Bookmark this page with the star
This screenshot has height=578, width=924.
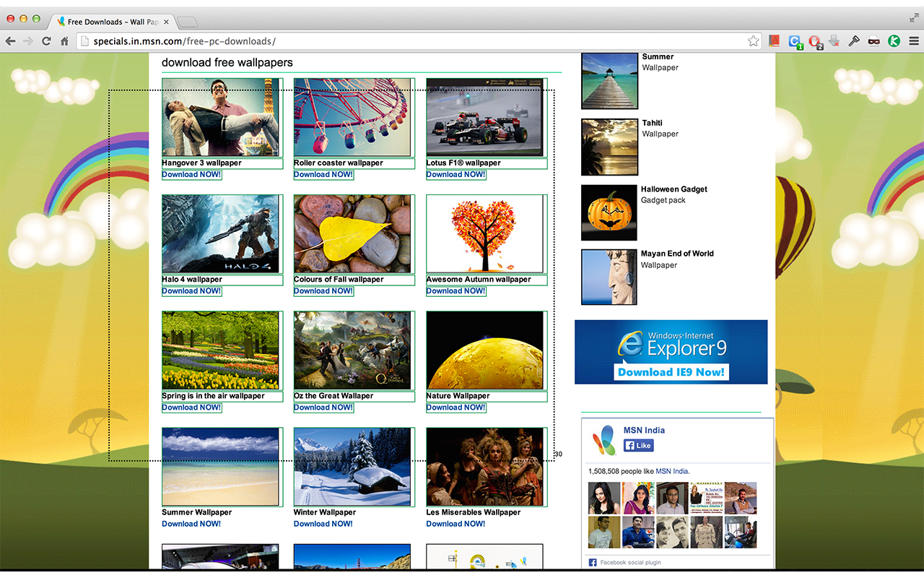tap(754, 41)
